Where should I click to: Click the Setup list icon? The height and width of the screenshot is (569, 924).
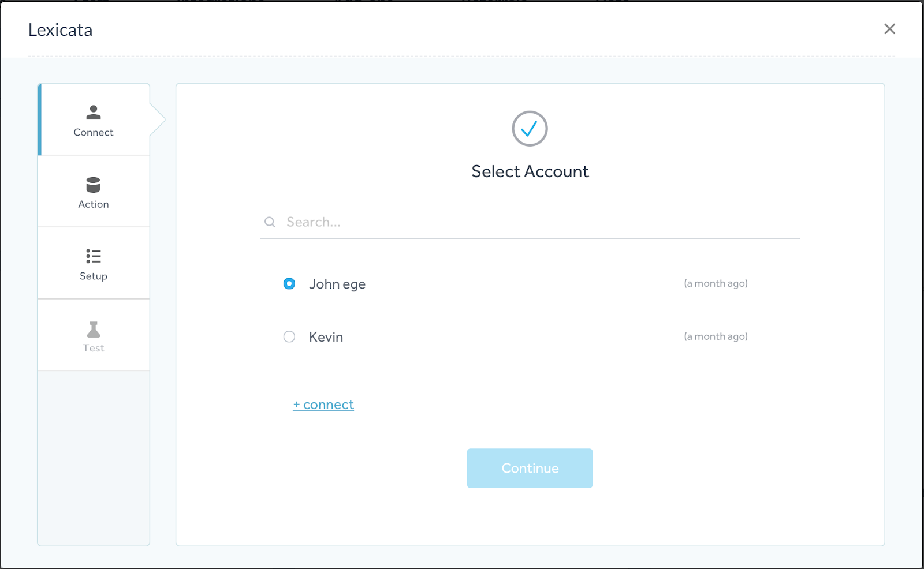[94, 256]
